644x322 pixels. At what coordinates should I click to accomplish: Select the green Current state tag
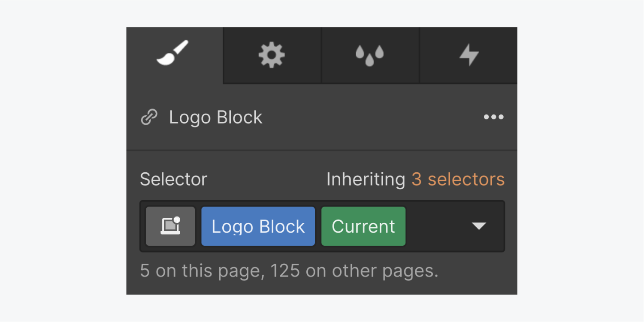363,226
